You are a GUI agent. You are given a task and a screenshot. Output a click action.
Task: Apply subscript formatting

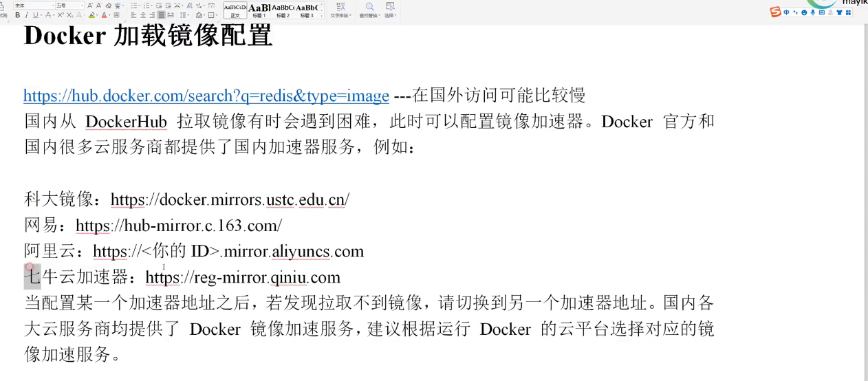pos(70,15)
